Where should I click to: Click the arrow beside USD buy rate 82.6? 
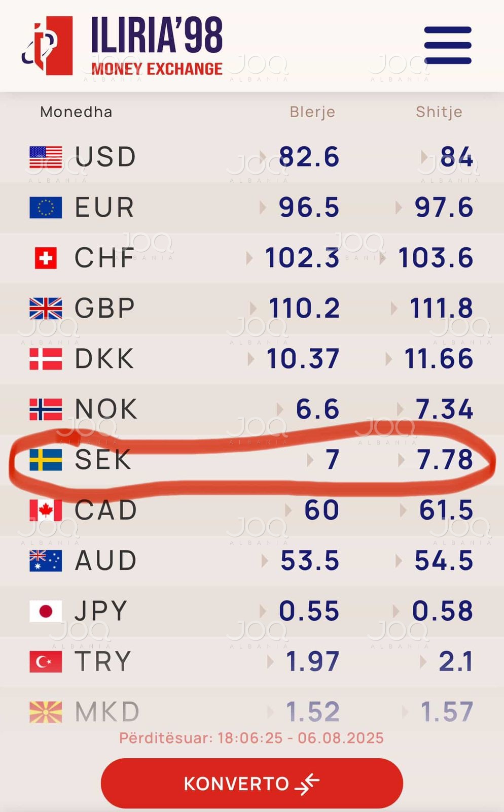click(x=263, y=157)
